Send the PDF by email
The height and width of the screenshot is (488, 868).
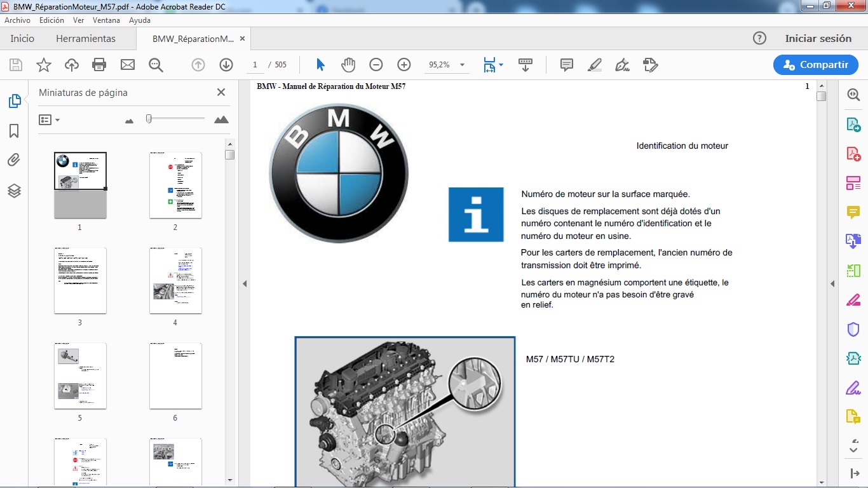click(127, 64)
